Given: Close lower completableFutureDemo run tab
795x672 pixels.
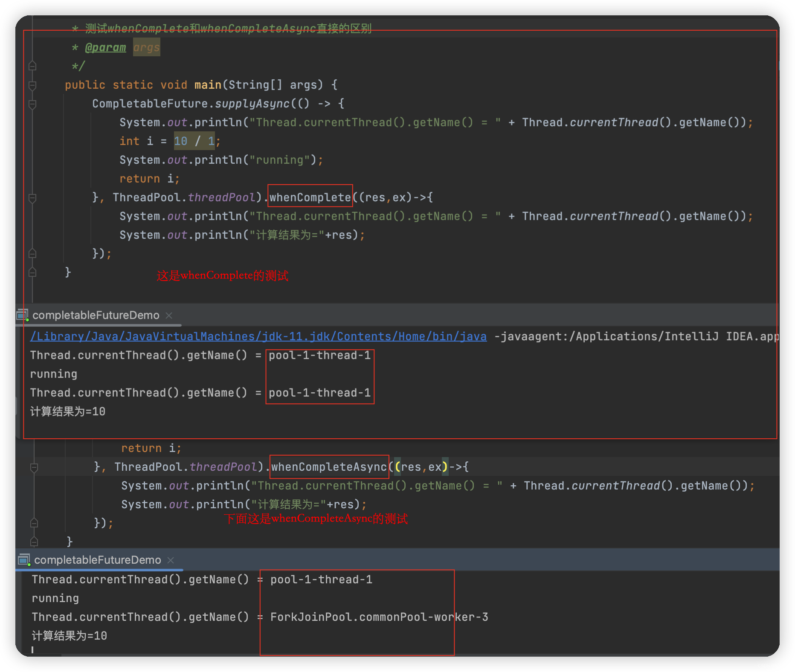Looking at the screenshot, I should (171, 560).
